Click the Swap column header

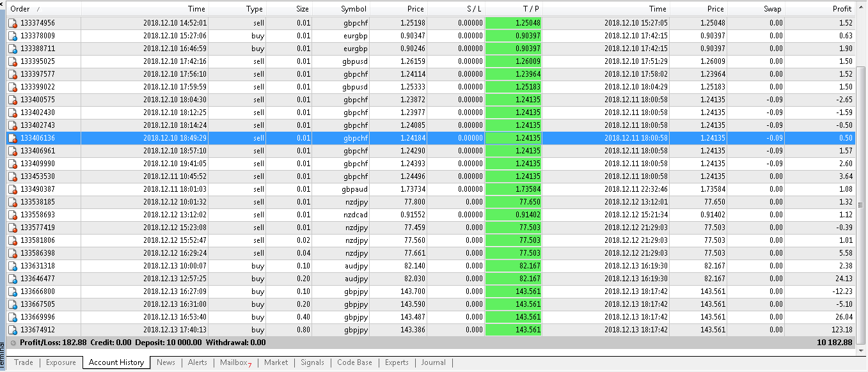point(772,9)
